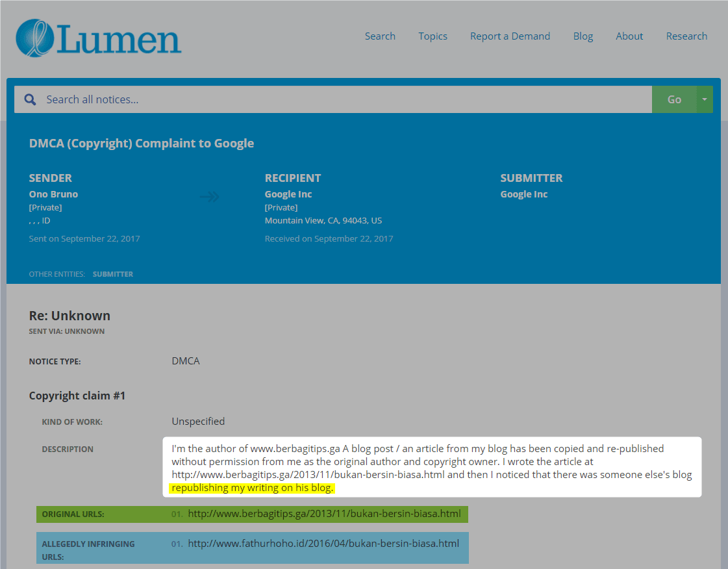The width and height of the screenshot is (728, 569).
Task: Click the DESCRIPTION label
Action: 68,449
